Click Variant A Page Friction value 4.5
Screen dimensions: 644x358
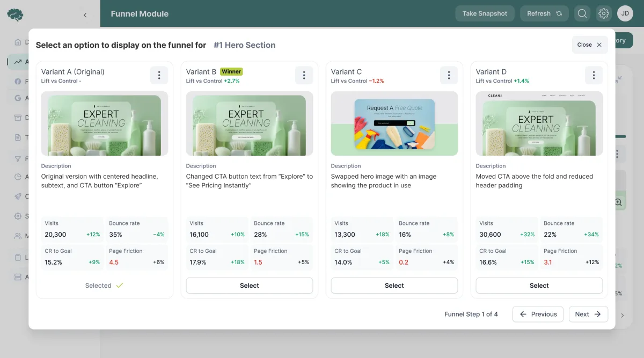click(114, 262)
